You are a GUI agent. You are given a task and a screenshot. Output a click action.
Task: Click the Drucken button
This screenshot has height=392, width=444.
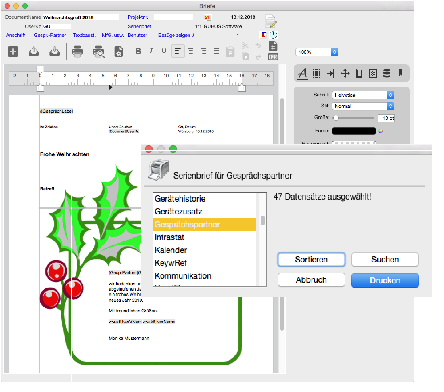pyautogui.click(x=385, y=280)
